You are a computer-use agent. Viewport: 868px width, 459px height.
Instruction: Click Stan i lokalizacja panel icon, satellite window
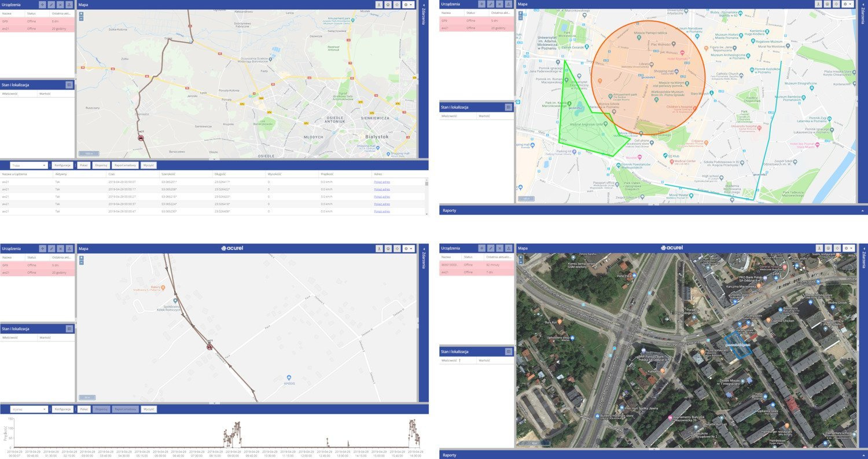tap(508, 351)
